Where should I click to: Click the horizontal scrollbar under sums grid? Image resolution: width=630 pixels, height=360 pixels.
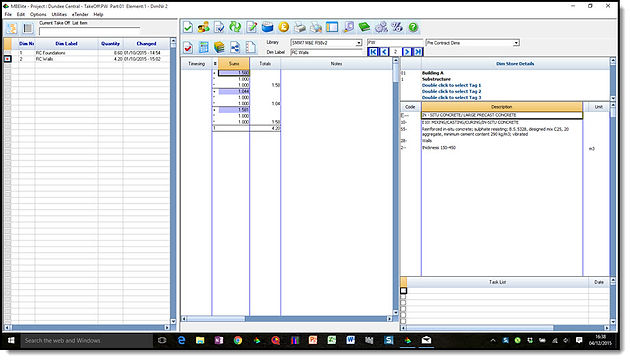coord(287,319)
